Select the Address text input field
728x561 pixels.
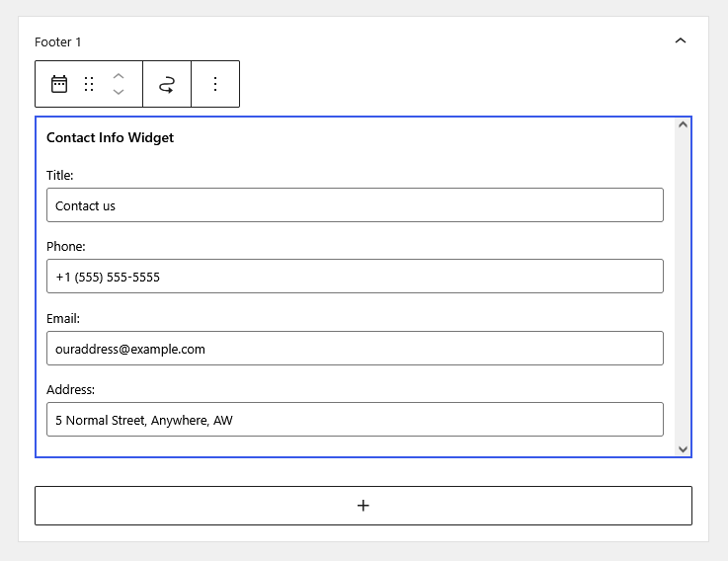pos(355,420)
